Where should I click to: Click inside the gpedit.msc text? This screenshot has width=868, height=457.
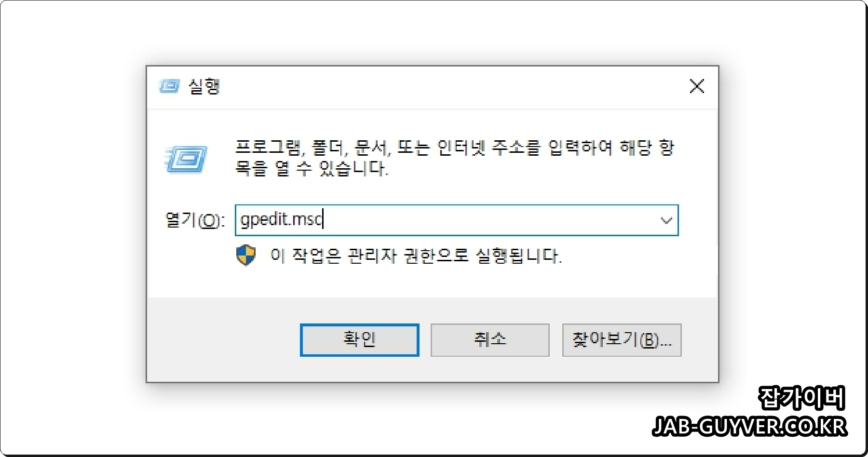click(x=281, y=220)
